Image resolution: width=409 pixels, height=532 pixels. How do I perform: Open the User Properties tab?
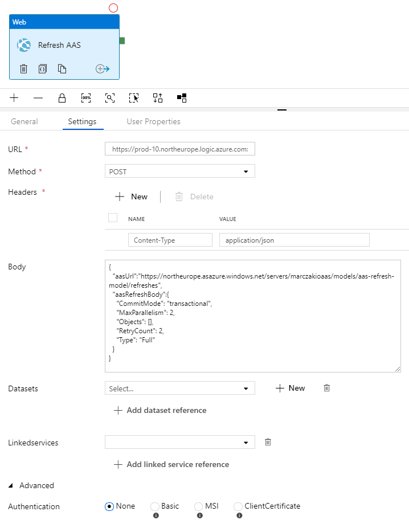[153, 121]
